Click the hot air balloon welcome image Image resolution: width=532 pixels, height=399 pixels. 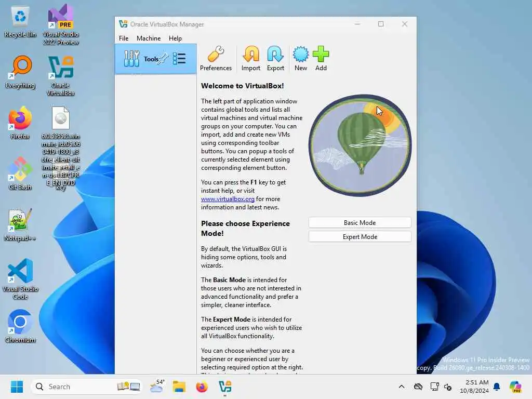click(x=360, y=145)
